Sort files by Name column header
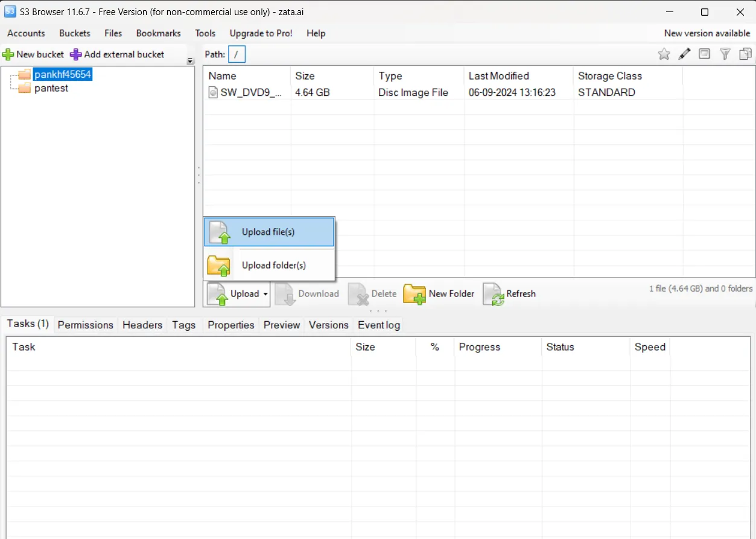This screenshot has width=756, height=539. pos(247,76)
